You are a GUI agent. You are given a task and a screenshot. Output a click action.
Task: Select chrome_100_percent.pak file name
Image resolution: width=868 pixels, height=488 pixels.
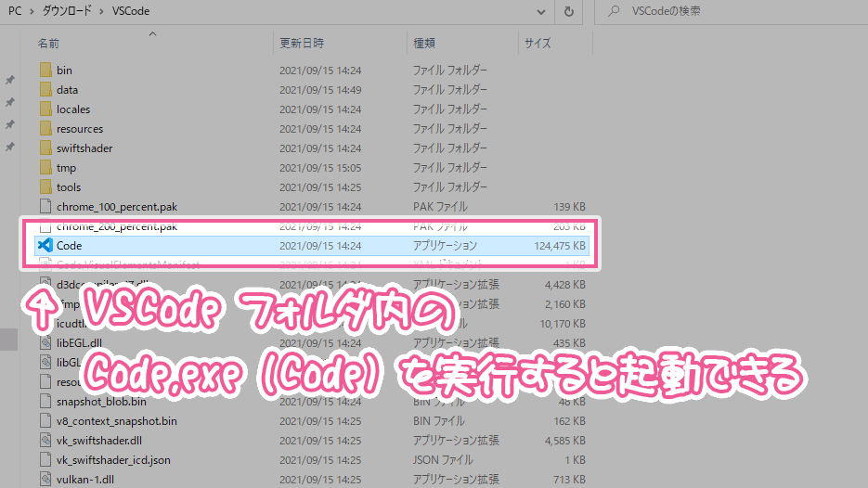117,206
